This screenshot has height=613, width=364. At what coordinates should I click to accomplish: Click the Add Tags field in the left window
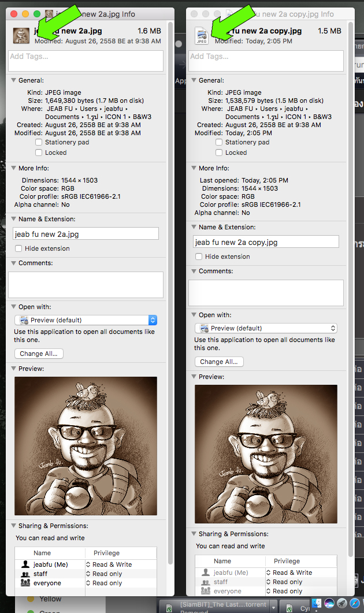[86, 61]
